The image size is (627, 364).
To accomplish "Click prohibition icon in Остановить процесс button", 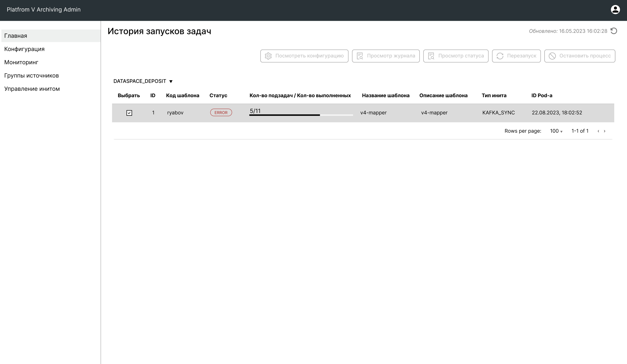I will (x=552, y=56).
